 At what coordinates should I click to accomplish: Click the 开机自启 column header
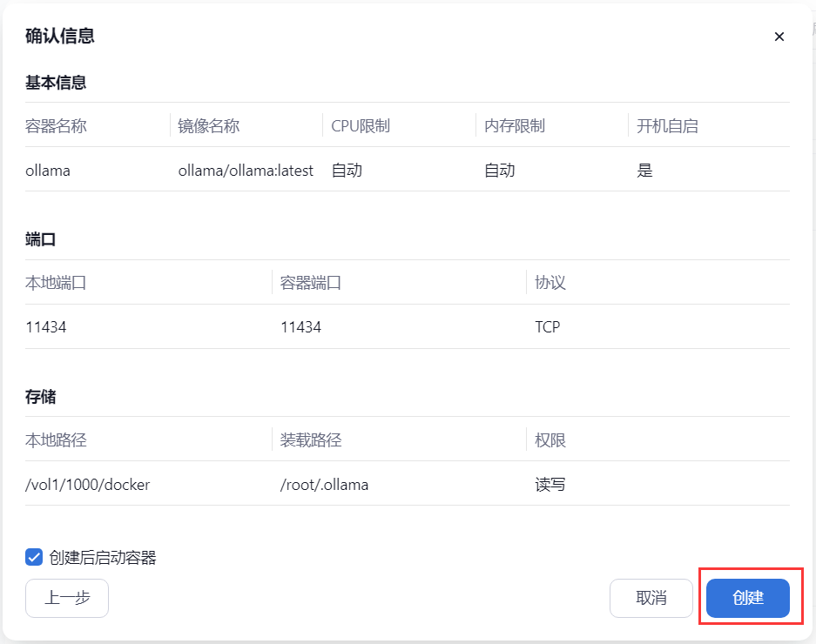pyautogui.click(x=668, y=126)
